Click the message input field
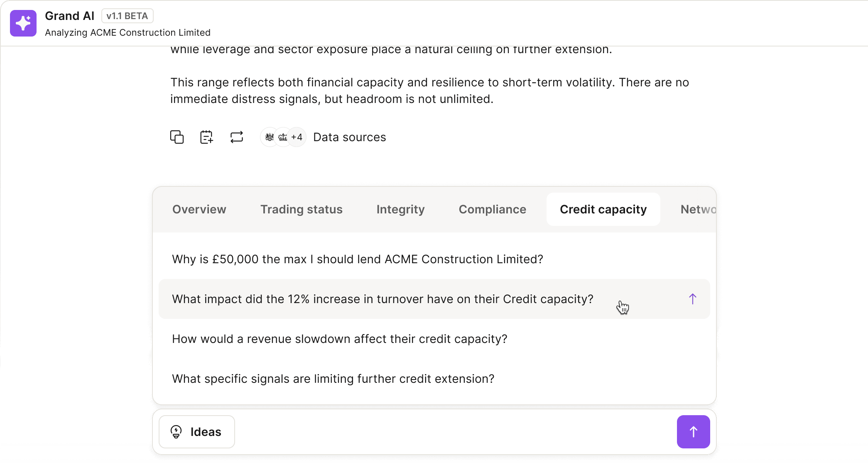The width and height of the screenshot is (868, 465). [455, 432]
